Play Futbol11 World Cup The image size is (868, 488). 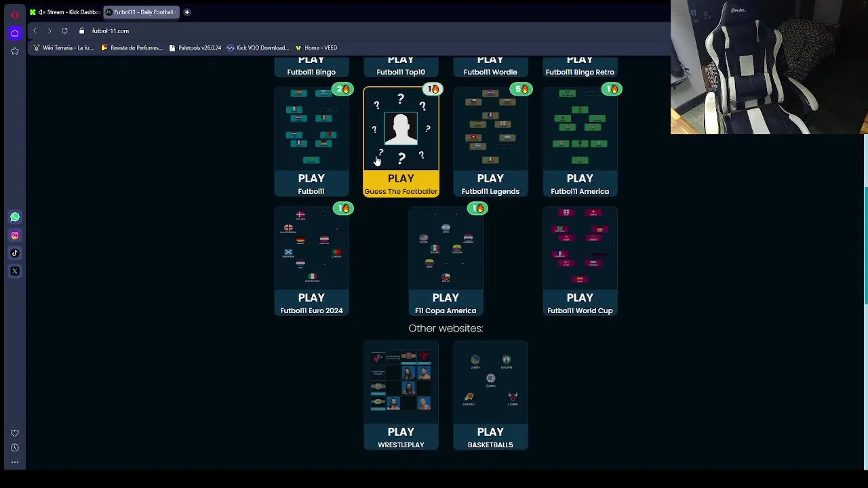[580, 303]
